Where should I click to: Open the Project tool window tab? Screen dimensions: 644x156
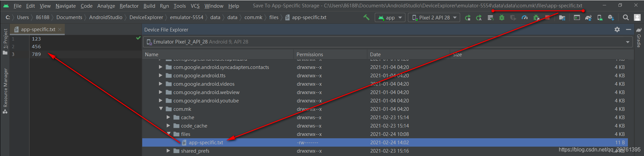point(5,42)
